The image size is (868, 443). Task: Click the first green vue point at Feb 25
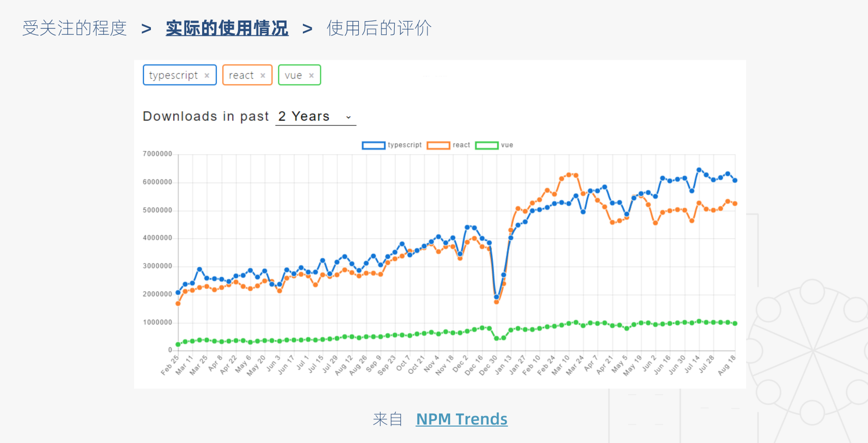[x=178, y=344]
